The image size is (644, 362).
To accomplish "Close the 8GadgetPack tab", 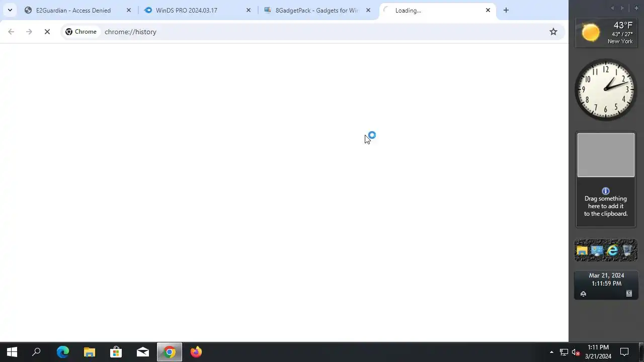I will (368, 10).
